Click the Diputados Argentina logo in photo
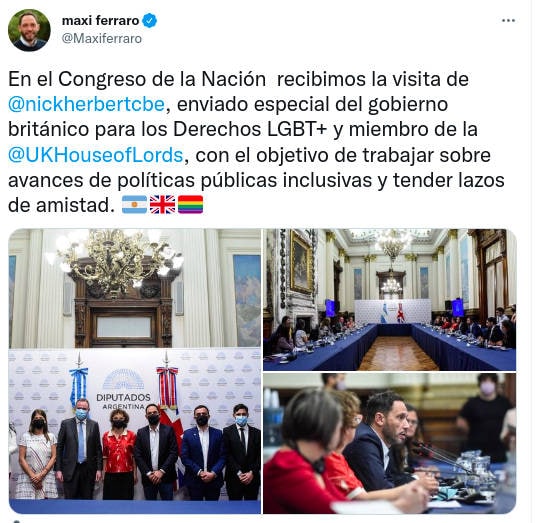 coord(123,390)
